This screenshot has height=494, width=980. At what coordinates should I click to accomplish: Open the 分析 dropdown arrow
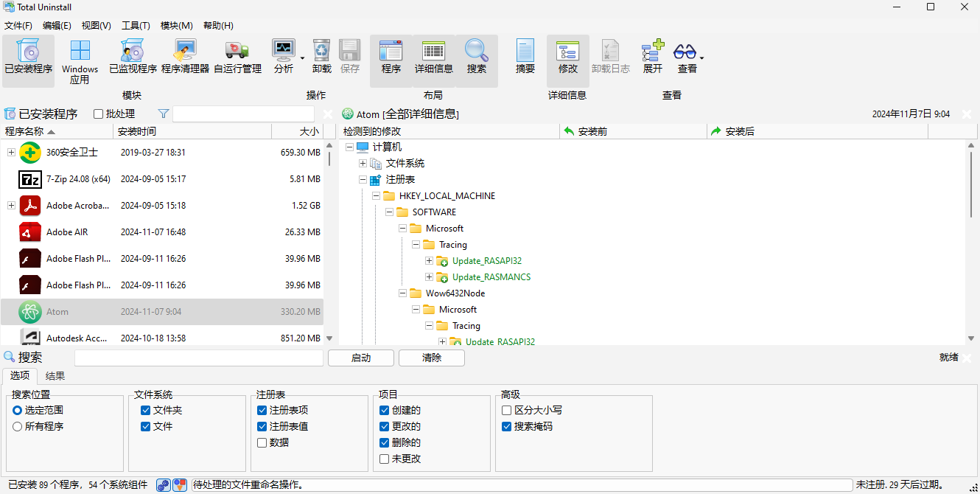pos(302,58)
